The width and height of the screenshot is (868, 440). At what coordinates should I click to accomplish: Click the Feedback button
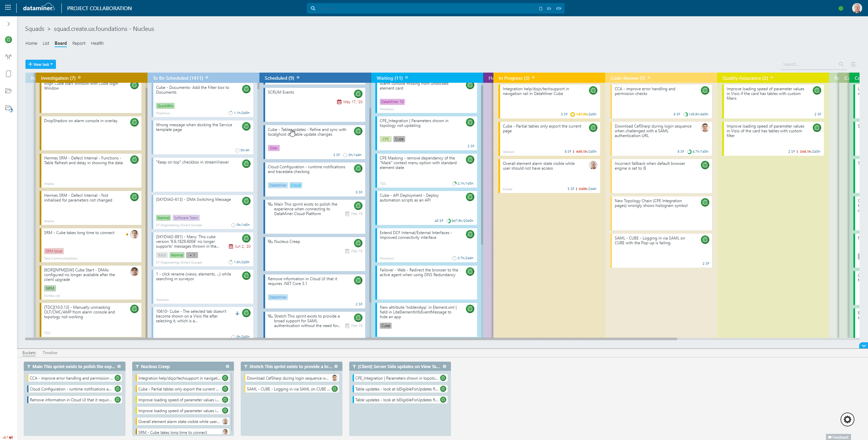(839, 437)
